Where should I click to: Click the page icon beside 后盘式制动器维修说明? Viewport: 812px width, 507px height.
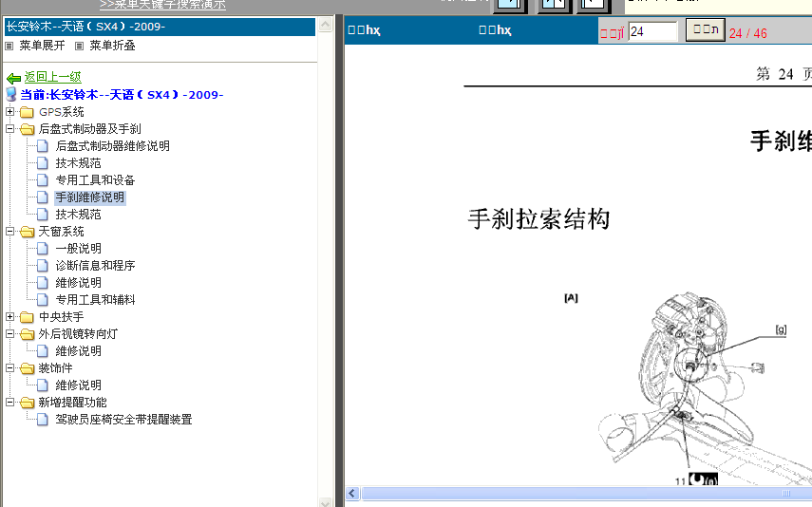click(43, 146)
